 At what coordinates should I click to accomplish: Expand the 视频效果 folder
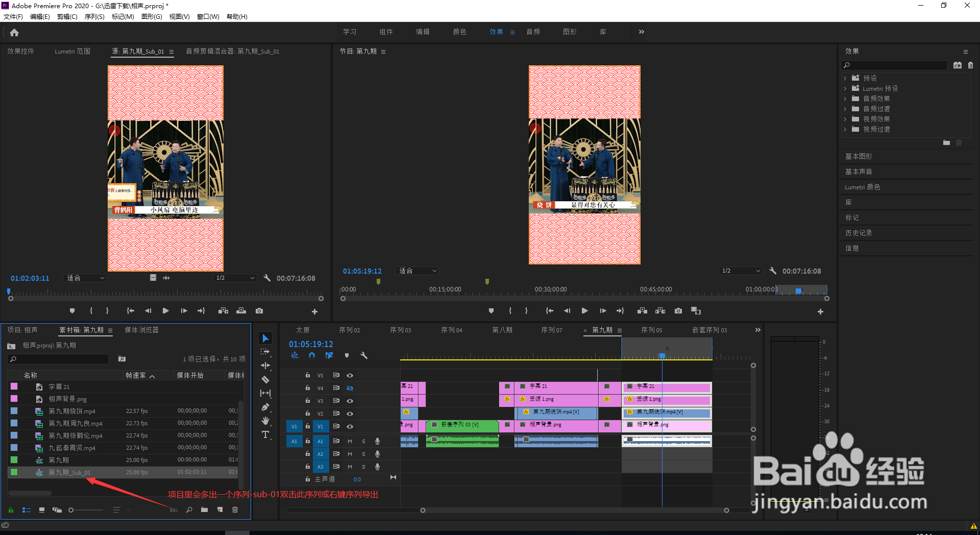845,119
